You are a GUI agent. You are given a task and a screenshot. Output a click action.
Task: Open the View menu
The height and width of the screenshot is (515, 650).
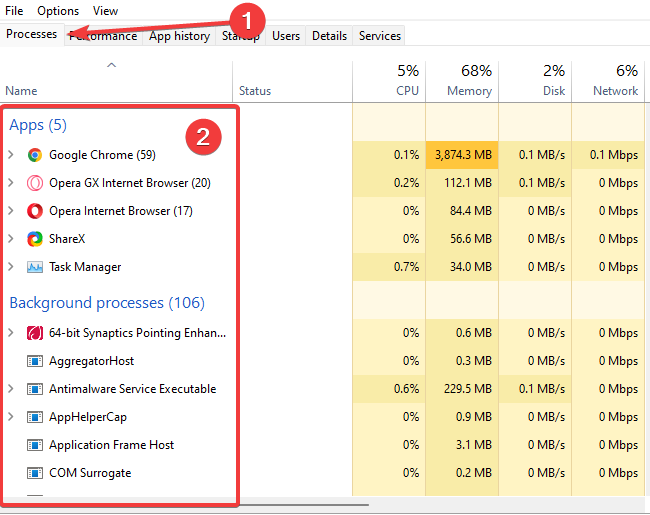[105, 11]
